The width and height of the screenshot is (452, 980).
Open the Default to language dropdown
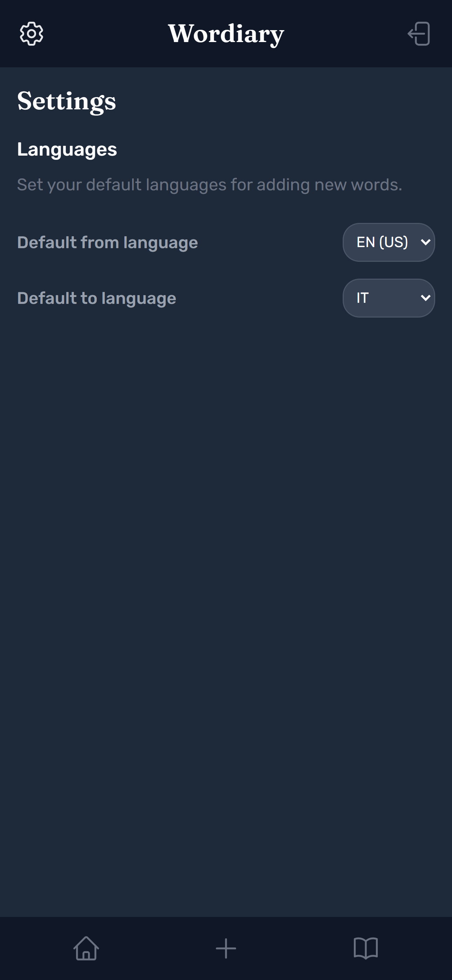(389, 298)
